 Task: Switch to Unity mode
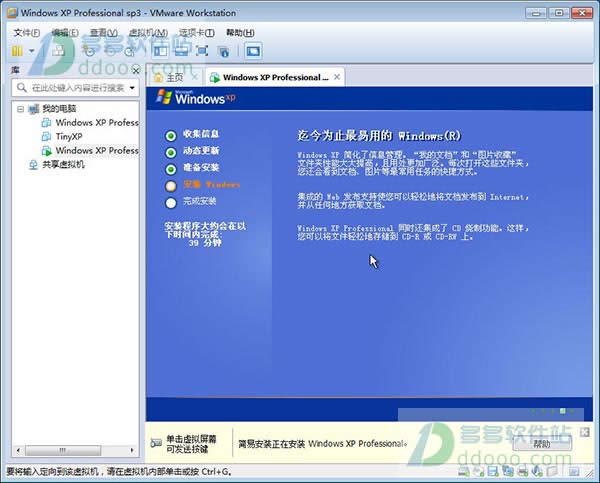(223, 51)
